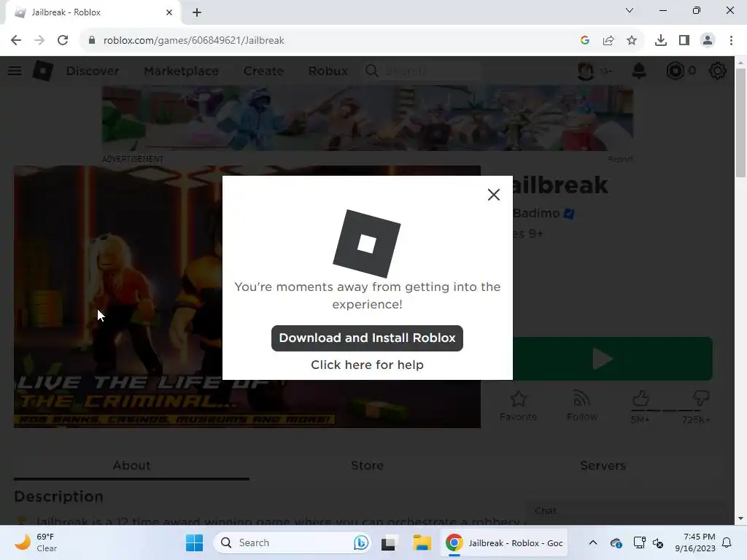Open the notifications bell
747x560 pixels.
point(639,71)
